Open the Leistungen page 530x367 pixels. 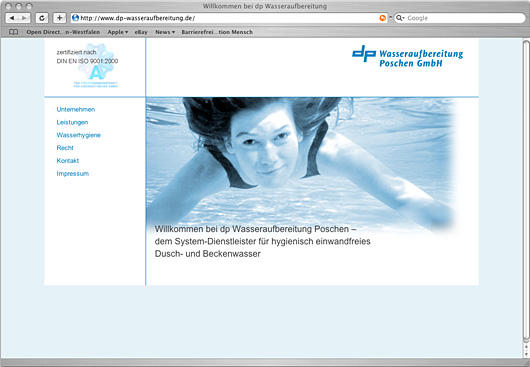72,122
